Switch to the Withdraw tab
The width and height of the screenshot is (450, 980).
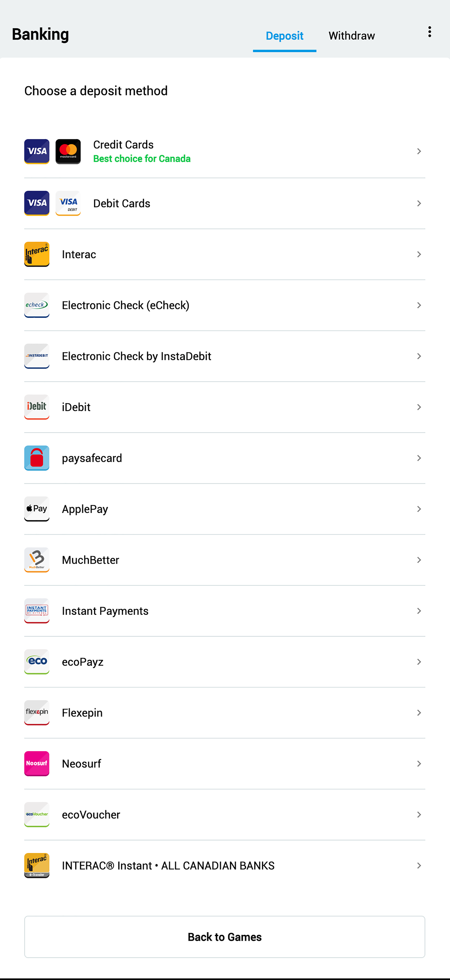[352, 36]
